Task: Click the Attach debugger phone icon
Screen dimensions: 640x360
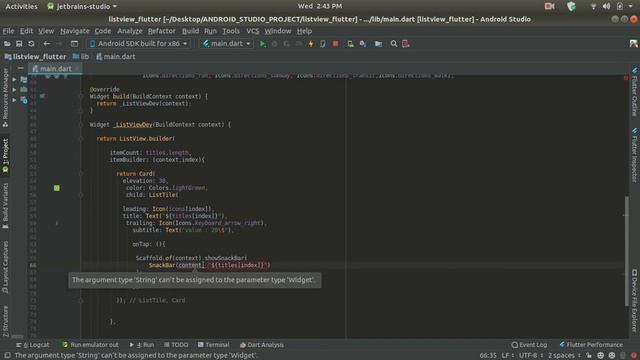Action: point(322,44)
